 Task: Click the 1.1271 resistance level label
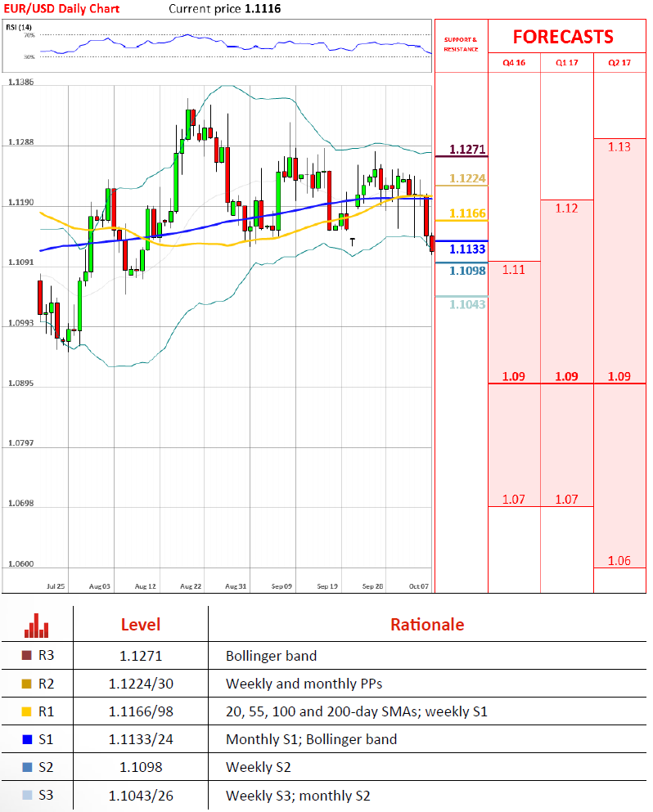pyautogui.click(x=467, y=149)
